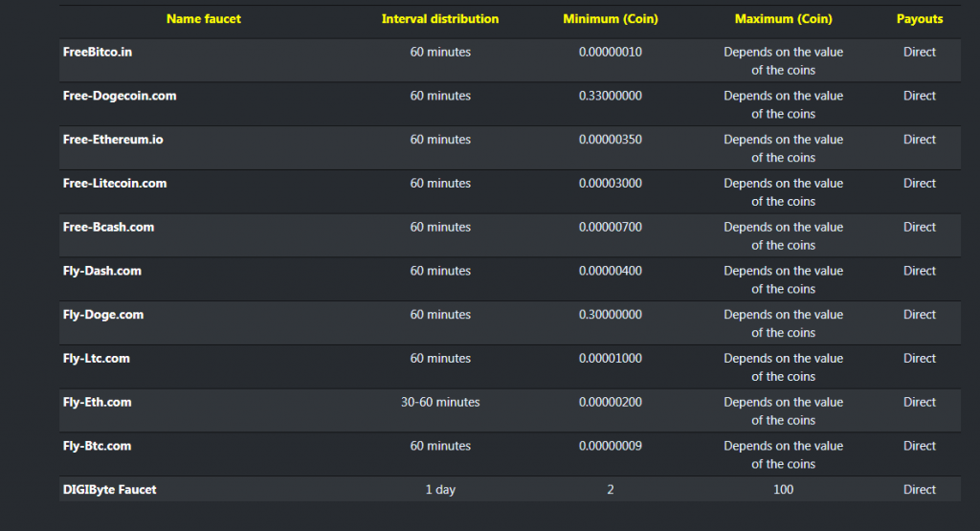Screen dimensions: 980x531
Task: Open the Fly-Ltc.com faucet link
Action: click(97, 358)
